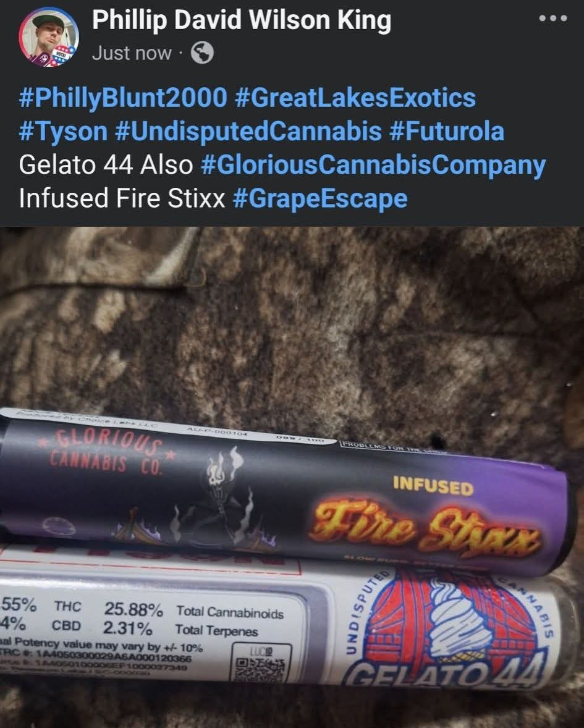
Task: Tap the #GrapeEscape hashtag
Action: 320,199
